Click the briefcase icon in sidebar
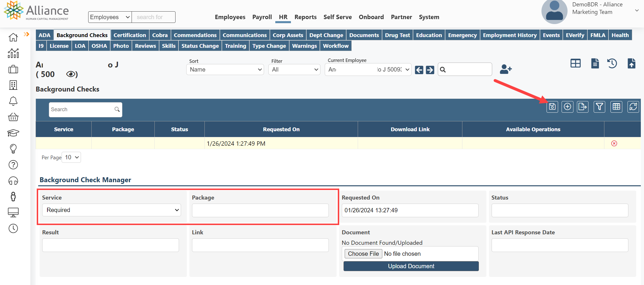This screenshot has width=644, height=285. (x=13, y=69)
